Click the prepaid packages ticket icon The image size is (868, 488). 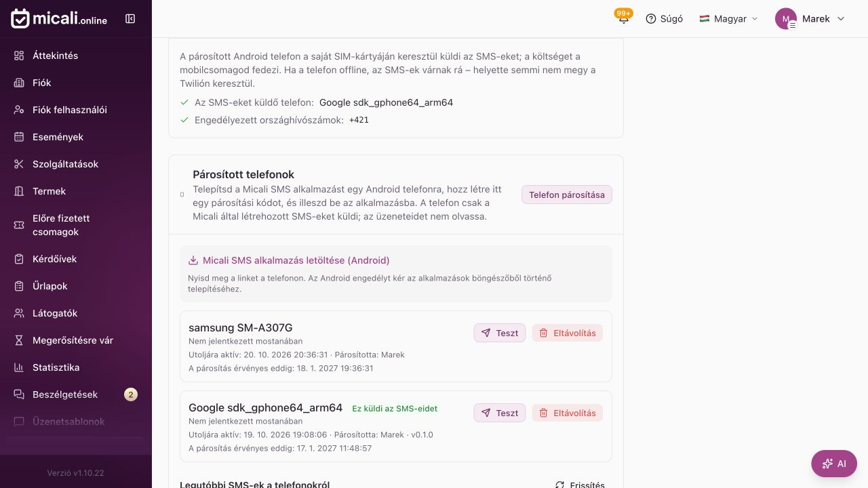(19, 225)
